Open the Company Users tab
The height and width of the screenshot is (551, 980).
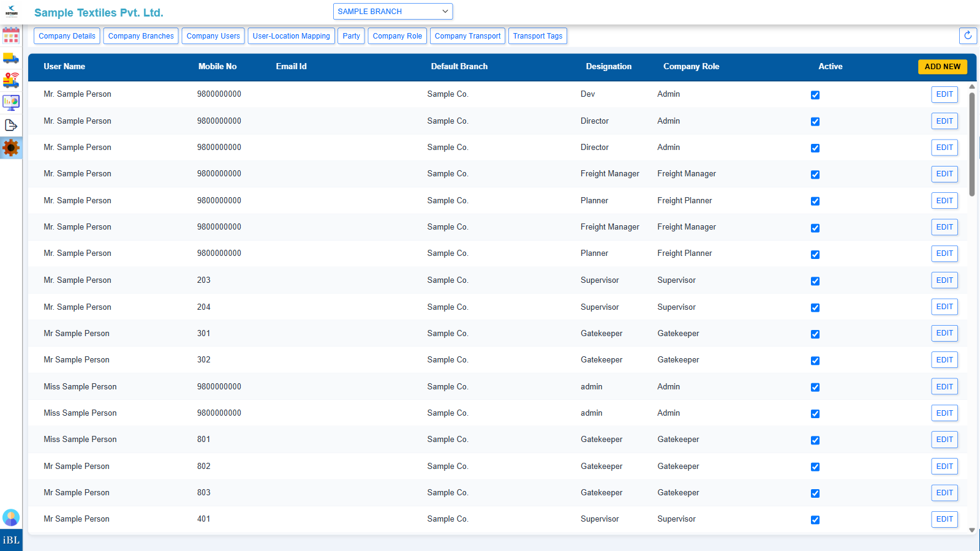point(213,36)
